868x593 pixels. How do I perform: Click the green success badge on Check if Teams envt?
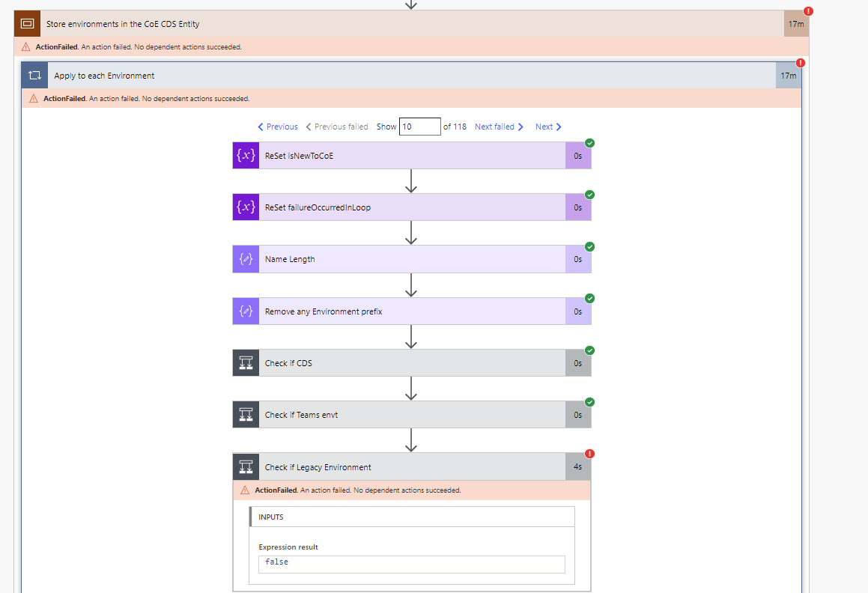(590, 402)
